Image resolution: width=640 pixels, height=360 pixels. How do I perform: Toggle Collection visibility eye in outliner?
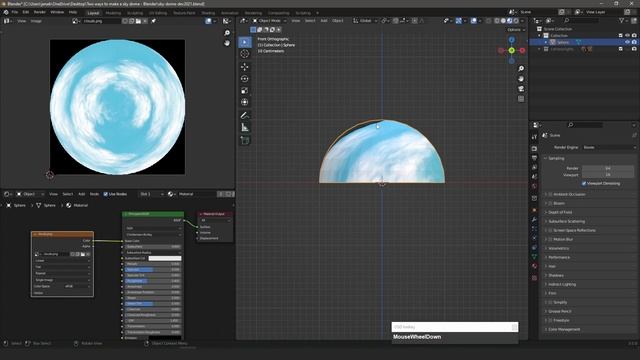coord(627,36)
